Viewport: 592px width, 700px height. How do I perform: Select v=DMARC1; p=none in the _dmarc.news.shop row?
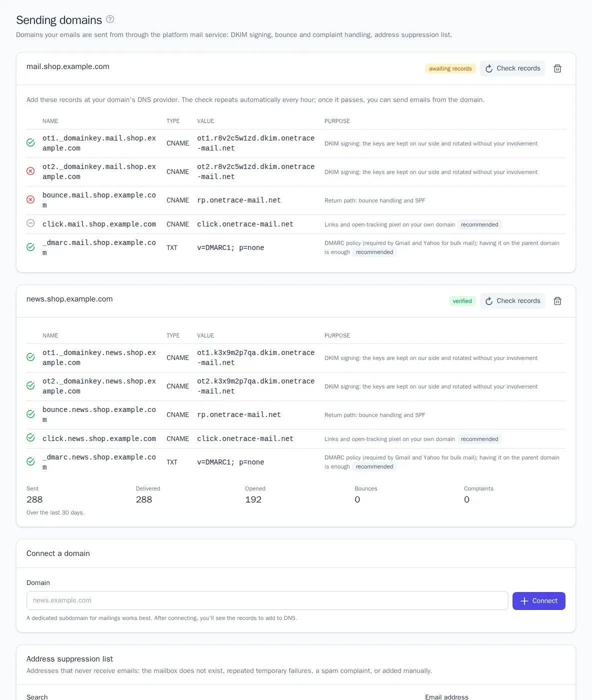[x=230, y=462]
